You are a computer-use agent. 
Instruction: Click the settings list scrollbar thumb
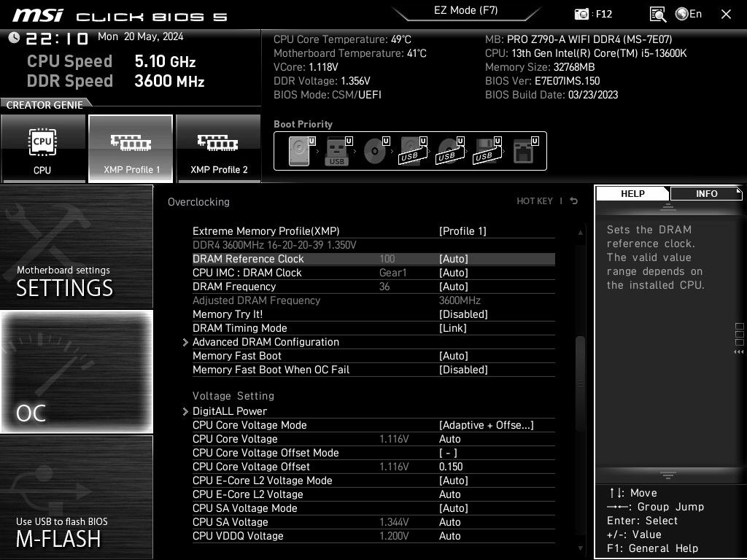point(580,384)
